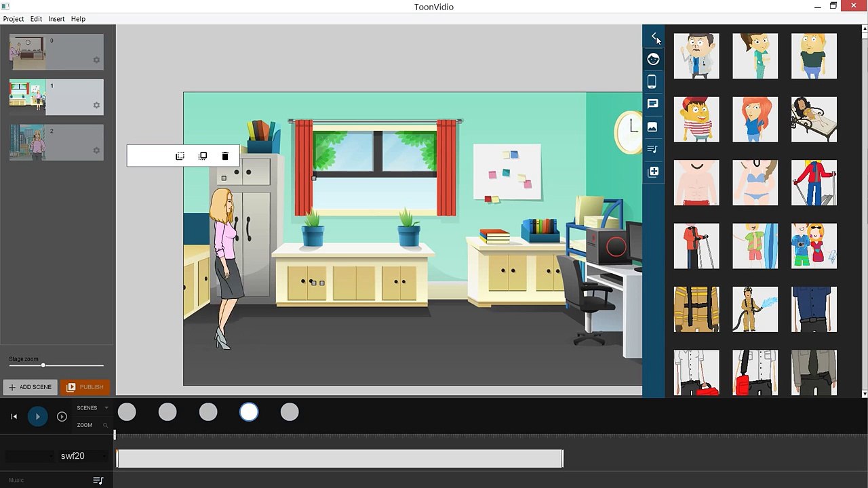868x488 pixels.
Task: Open settings gear for scene 2
Action: (96, 150)
